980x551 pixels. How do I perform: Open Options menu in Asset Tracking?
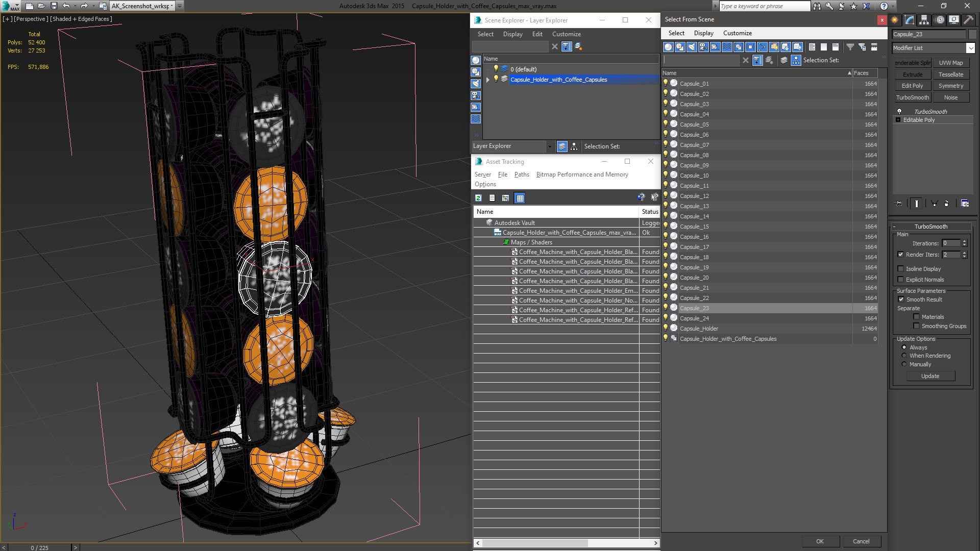[x=485, y=184]
